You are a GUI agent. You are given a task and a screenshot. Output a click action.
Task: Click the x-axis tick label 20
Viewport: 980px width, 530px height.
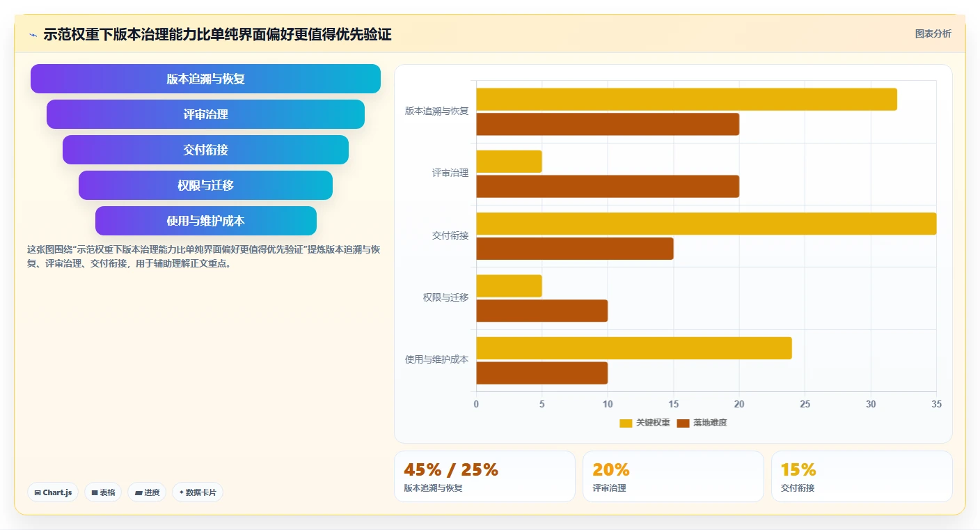pos(739,404)
